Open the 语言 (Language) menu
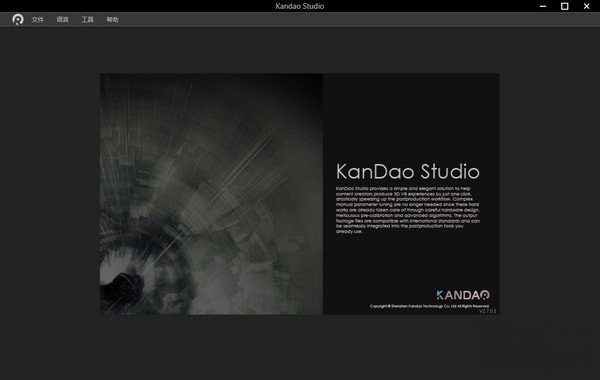The width and height of the screenshot is (600, 380). (x=62, y=20)
